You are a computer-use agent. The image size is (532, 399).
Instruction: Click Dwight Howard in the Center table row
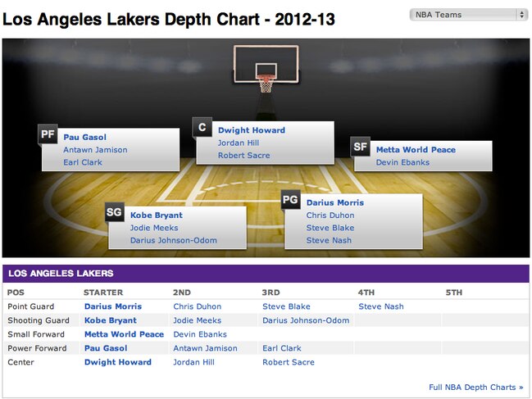point(118,362)
